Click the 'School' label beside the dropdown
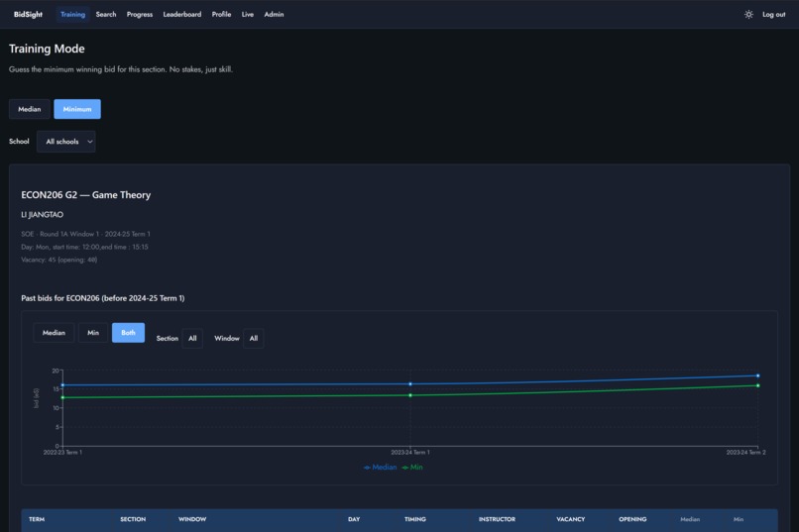Viewport: 799px width, 532px height. point(19,142)
